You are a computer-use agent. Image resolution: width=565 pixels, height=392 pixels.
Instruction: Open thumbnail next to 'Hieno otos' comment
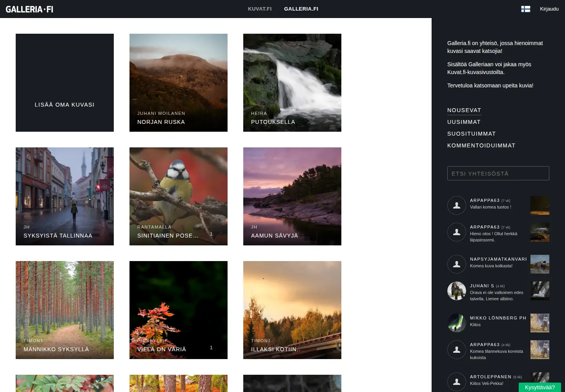click(x=540, y=232)
